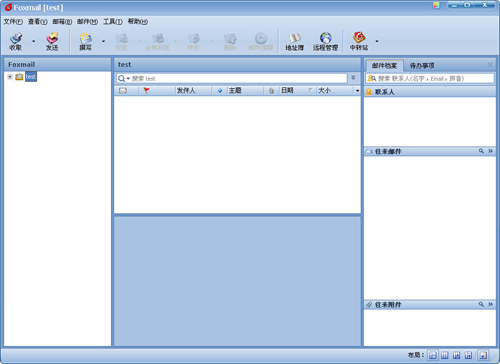Screen dimensions: 500x364
Task: Click the red flag column header icon
Action: pyautogui.click(x=146, y=90)
